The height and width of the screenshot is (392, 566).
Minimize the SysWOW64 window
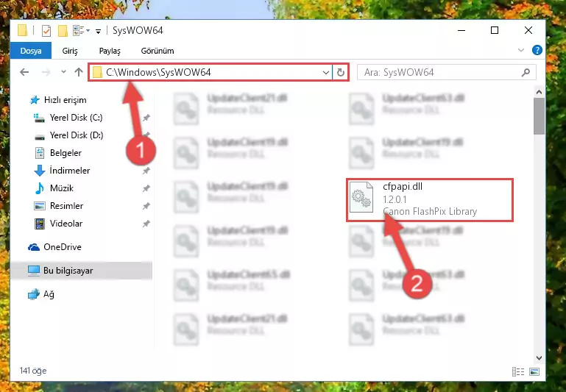click(461, 31)
